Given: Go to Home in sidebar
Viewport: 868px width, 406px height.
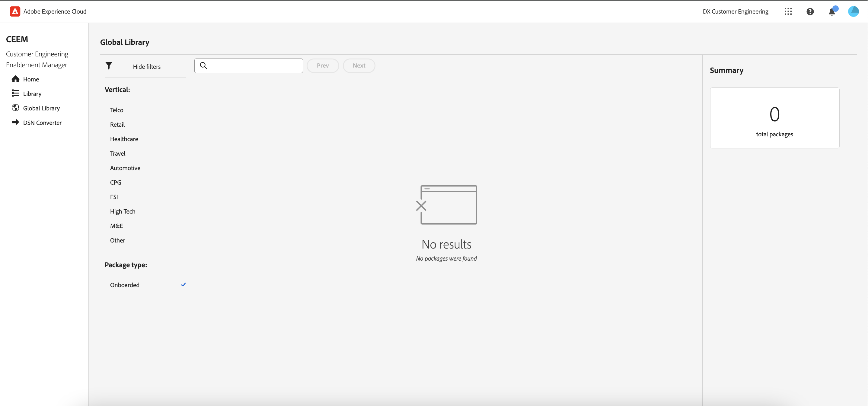Looking at the screenshot, I should click(31, 79).
